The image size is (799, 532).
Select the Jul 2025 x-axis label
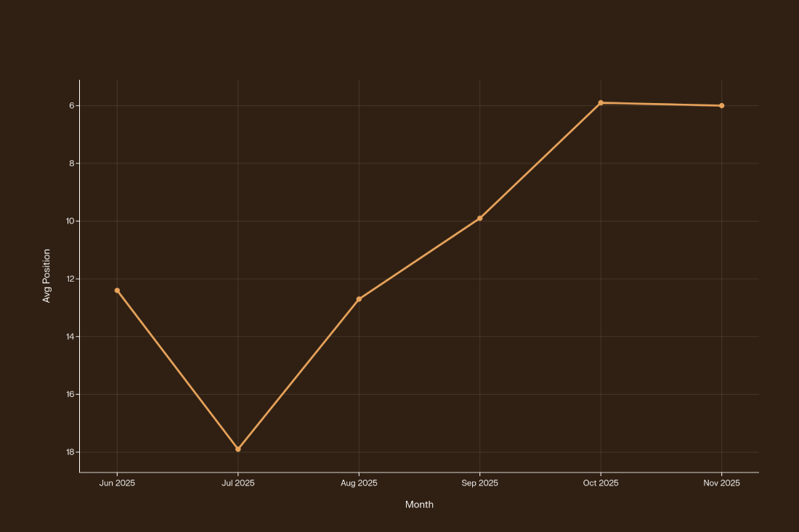click(238, 483)
